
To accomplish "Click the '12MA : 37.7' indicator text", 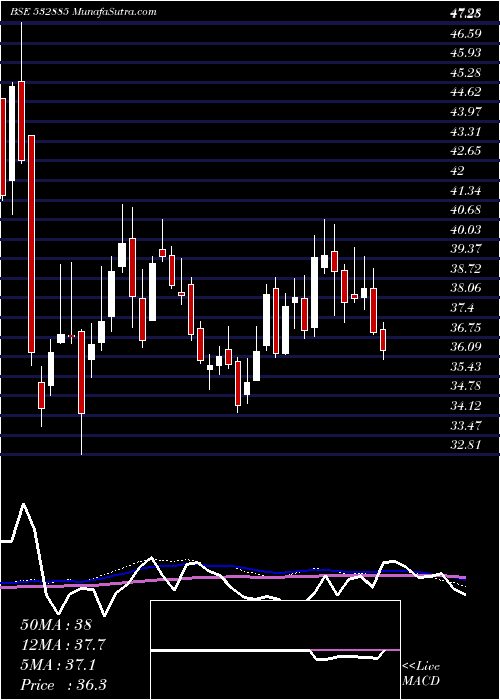I will [x=63, y=645].
